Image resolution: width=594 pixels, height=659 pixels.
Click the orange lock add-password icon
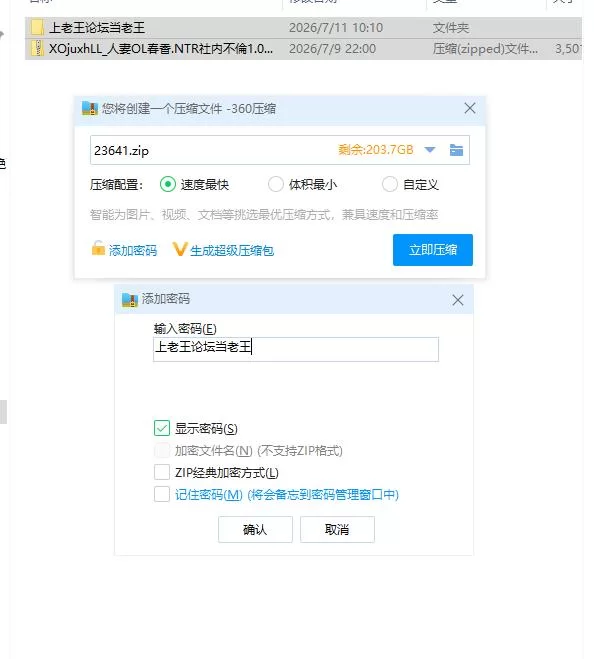[x=98, y=248]
